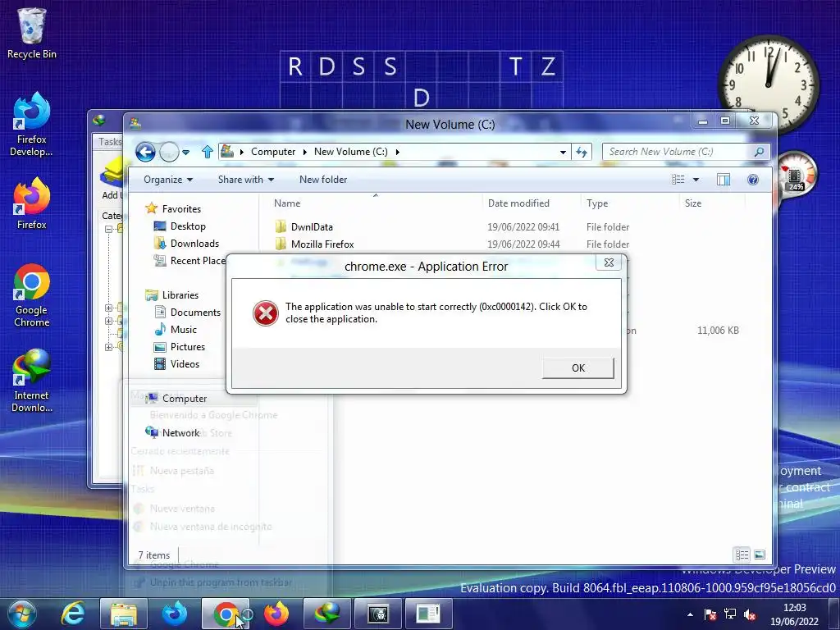Show hidden tray icons arrow
The image size is (840, 630).
[x=690, y=614]
